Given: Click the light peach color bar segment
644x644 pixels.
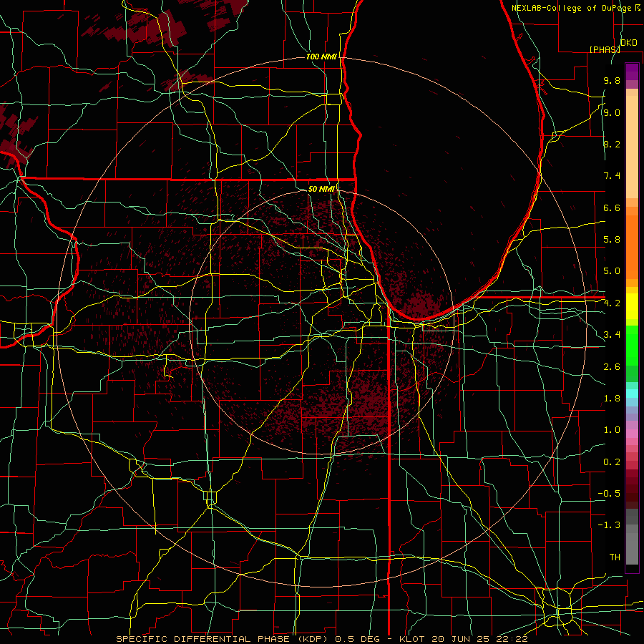Looking at the screenshot, I should (632, 147).
